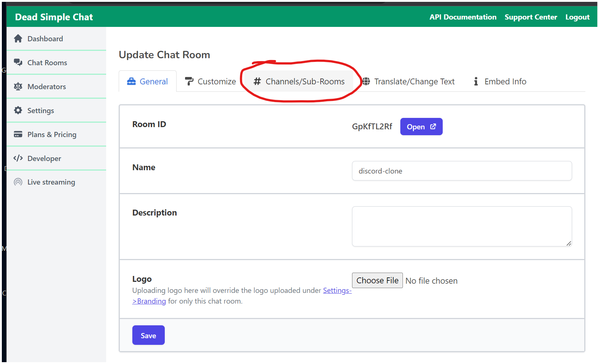
Task: Open Live streaming in sidebar
Action: (56, 182)
